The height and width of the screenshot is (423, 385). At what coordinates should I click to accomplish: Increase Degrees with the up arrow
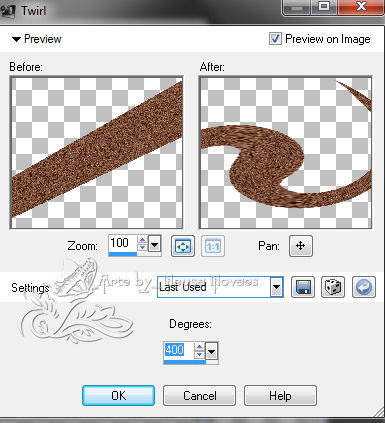pyautogui.click(x=199, y=347)
